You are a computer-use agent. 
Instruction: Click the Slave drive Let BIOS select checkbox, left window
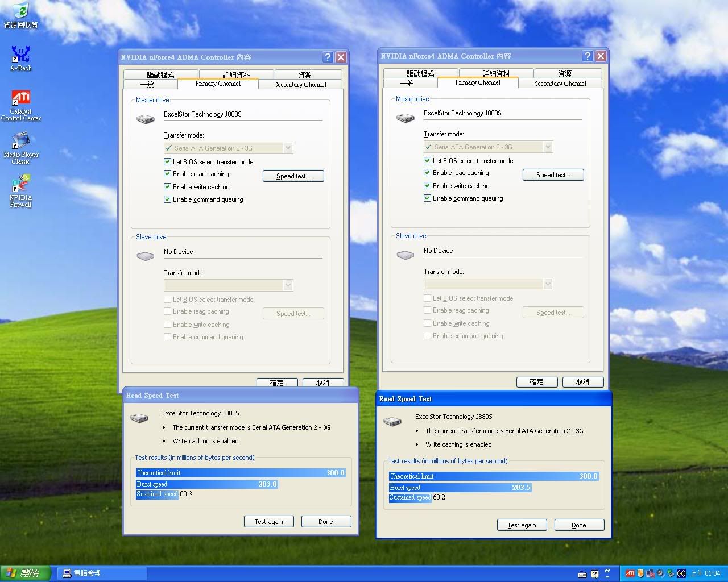click(x=167, y=300)
